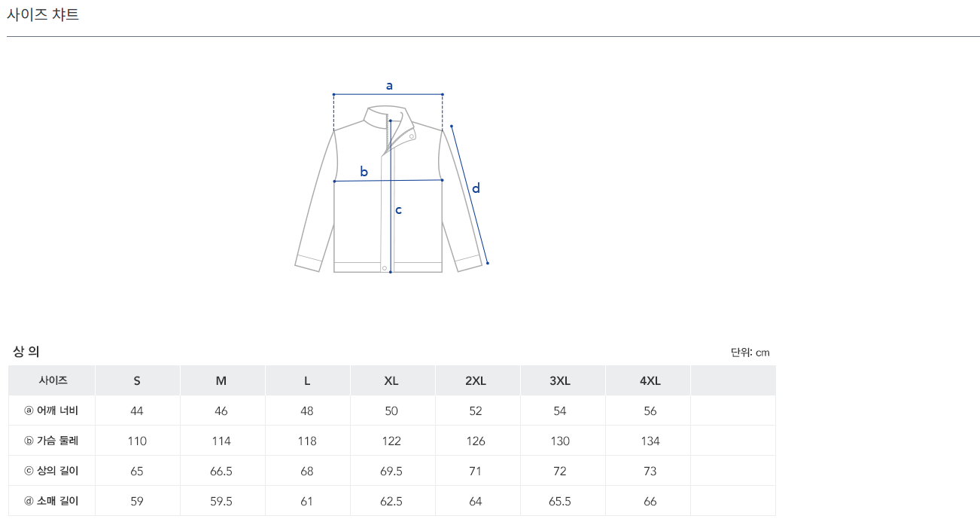980x522 pixels.
Task: Click the 'a' shoulder width label on diagram
Action: coord(389,86)
